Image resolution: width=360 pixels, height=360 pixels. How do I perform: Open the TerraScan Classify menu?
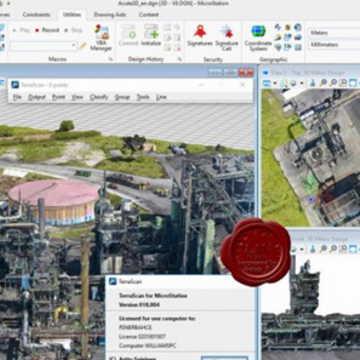(x=99, y=97)
